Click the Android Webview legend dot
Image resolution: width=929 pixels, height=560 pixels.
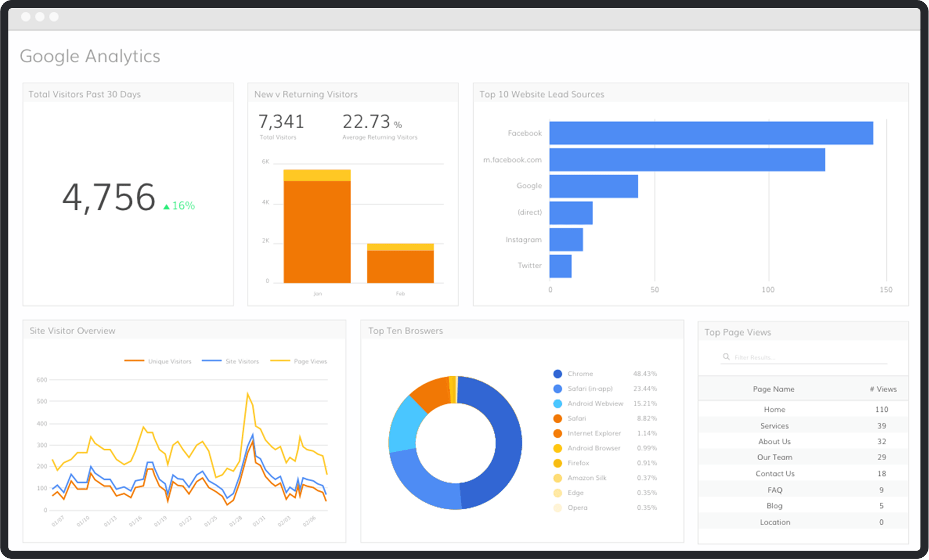point(558,404)
